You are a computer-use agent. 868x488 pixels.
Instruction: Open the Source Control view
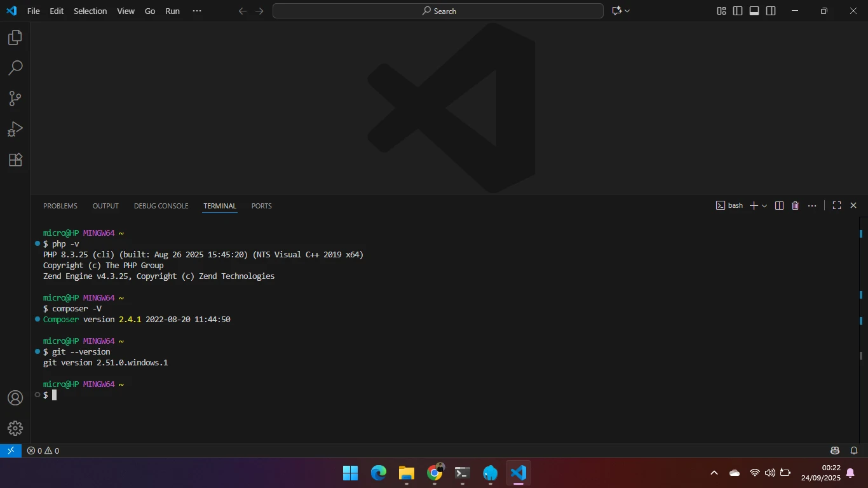click(x=15, y=98)
